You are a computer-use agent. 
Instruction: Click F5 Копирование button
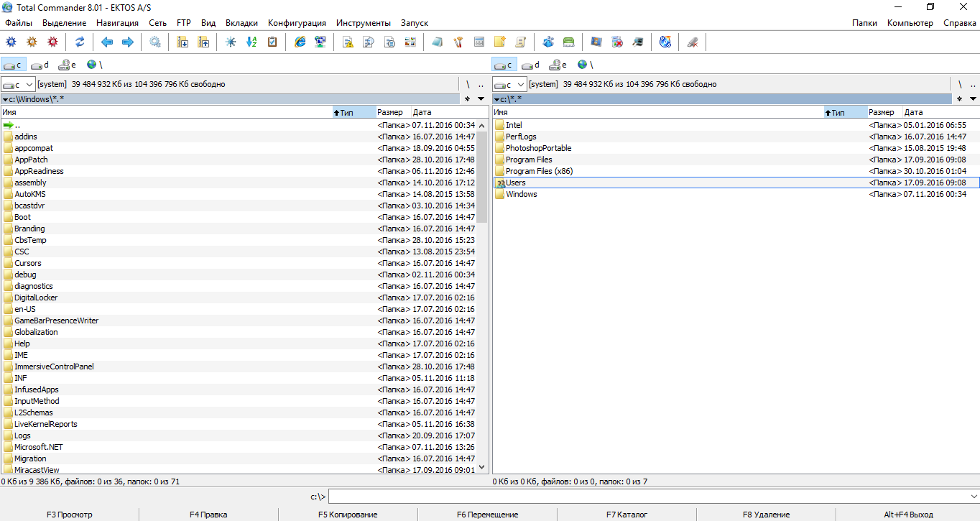[348, 515]
